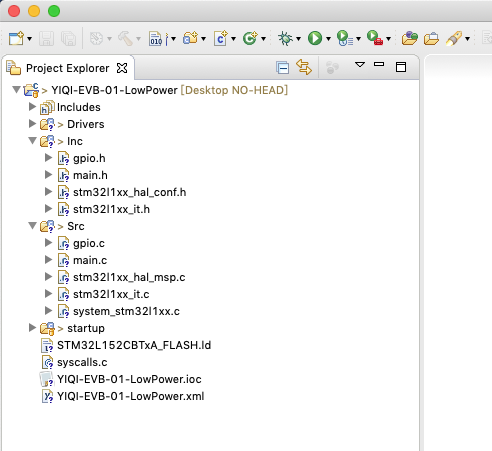Image resolution: width=492 pixels, height=451 pixels.
Task: Select STM32L152CBTxA_FLASH.ld linker file
Action: 134,345
